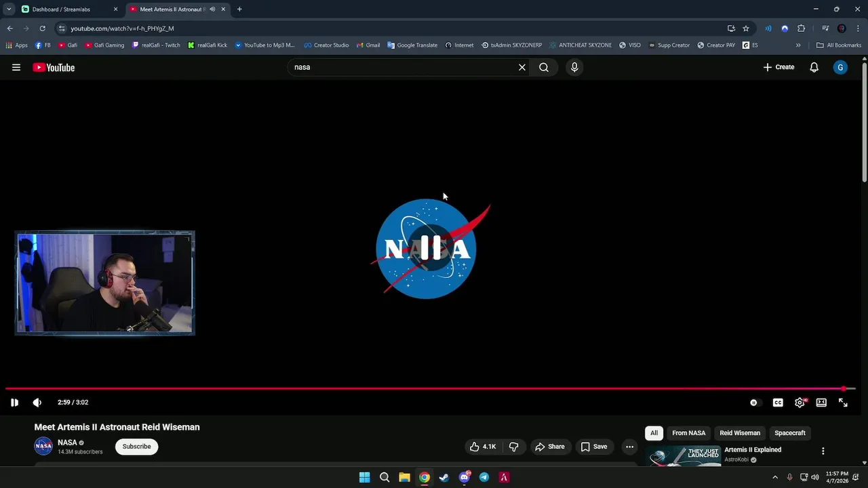Image resolution: width=868 pixels, height=488 pixels.
Task: Subscribe to the NASA channel
Action: click(136, 447)
